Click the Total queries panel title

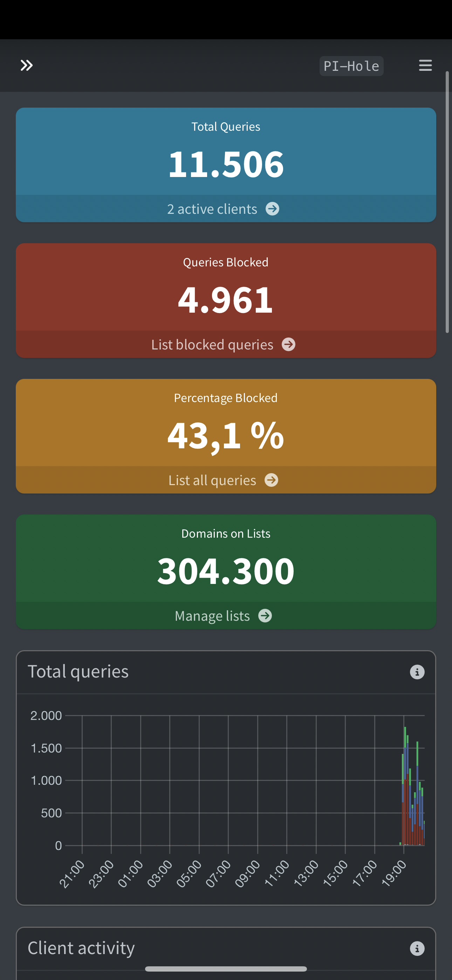coord(78,672)
